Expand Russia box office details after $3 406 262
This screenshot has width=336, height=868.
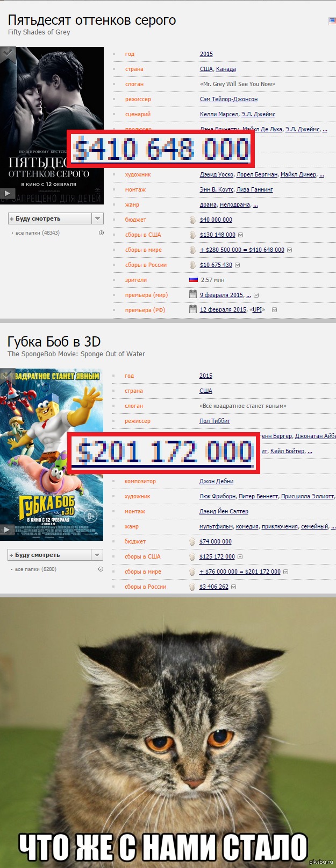click(233, 587)
